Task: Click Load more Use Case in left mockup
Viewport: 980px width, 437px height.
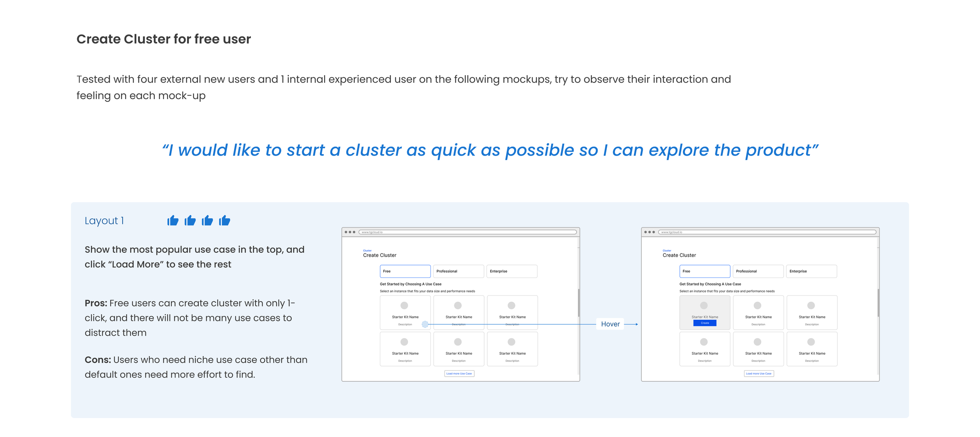Action: 459,374
